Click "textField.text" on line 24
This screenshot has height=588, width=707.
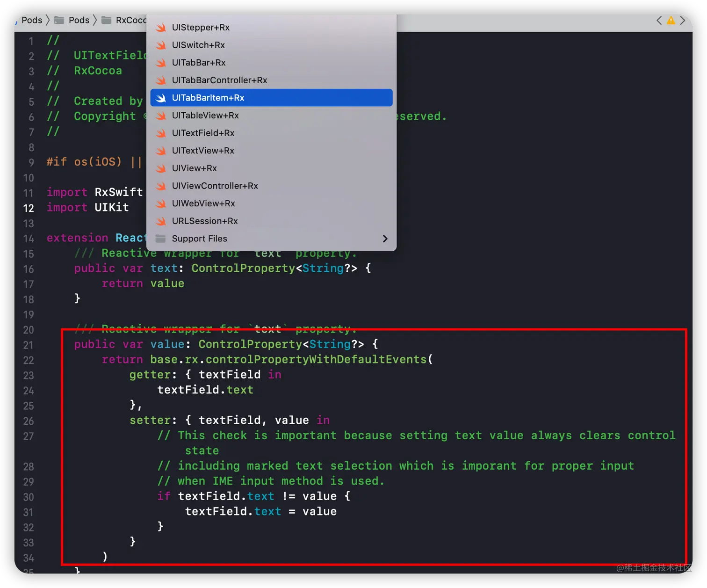[x=205, y=390]
